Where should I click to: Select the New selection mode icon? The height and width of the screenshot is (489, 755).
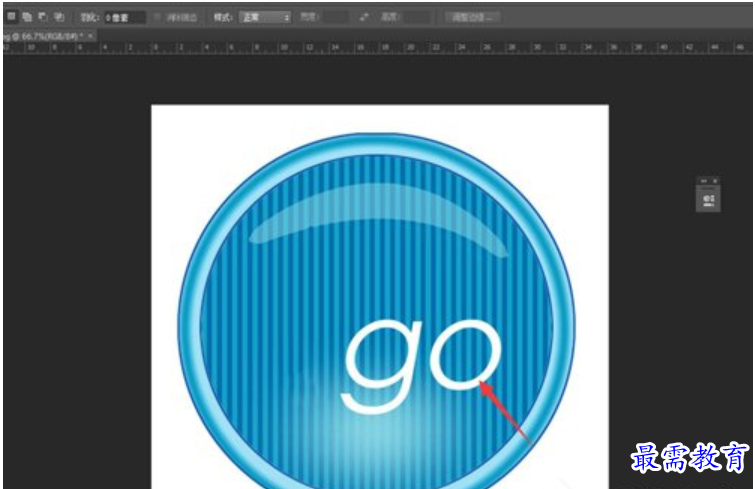click(x=12, y=17)
